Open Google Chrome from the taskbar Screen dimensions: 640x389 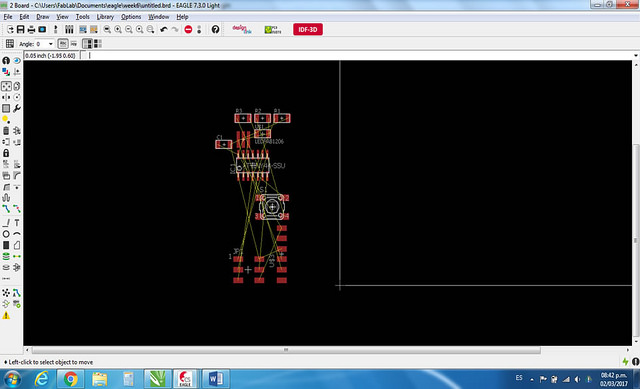point(71,379)
